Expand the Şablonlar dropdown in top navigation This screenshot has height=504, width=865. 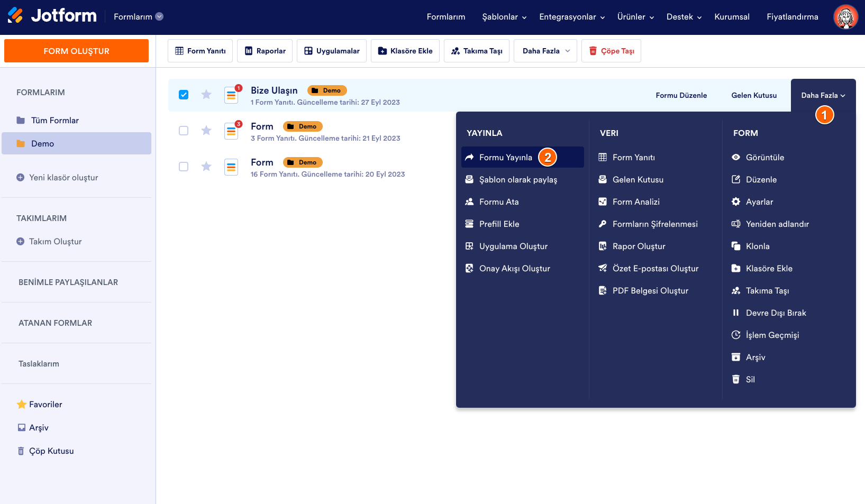(504, 17)
